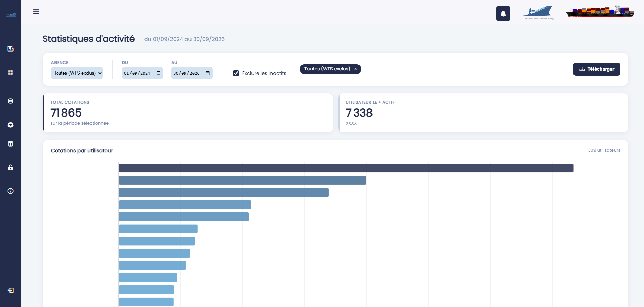Open the hamburger menu
The image size is (644, 307).
point(36,12)
